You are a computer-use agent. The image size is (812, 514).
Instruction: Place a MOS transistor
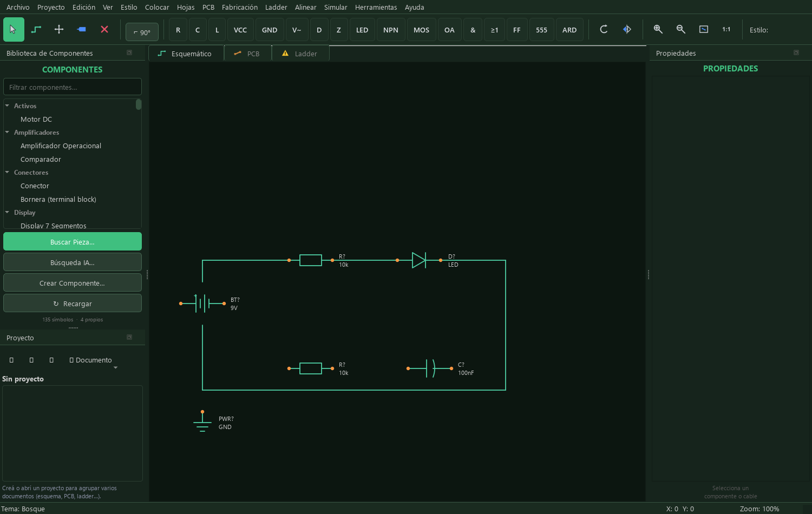pos(421,30)
